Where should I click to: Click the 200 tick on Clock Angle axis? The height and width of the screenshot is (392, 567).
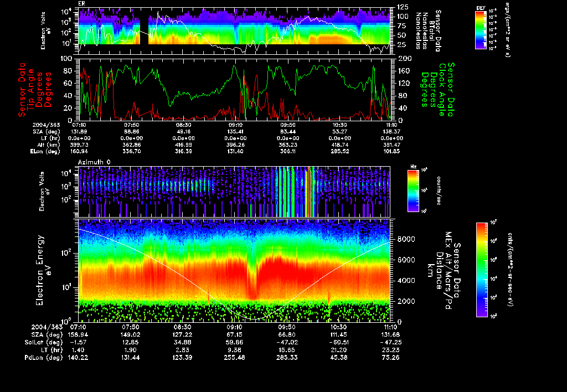tap(404, 59)
